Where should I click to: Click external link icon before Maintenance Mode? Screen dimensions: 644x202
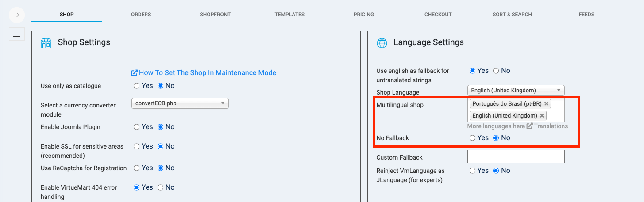coord(135,73)
